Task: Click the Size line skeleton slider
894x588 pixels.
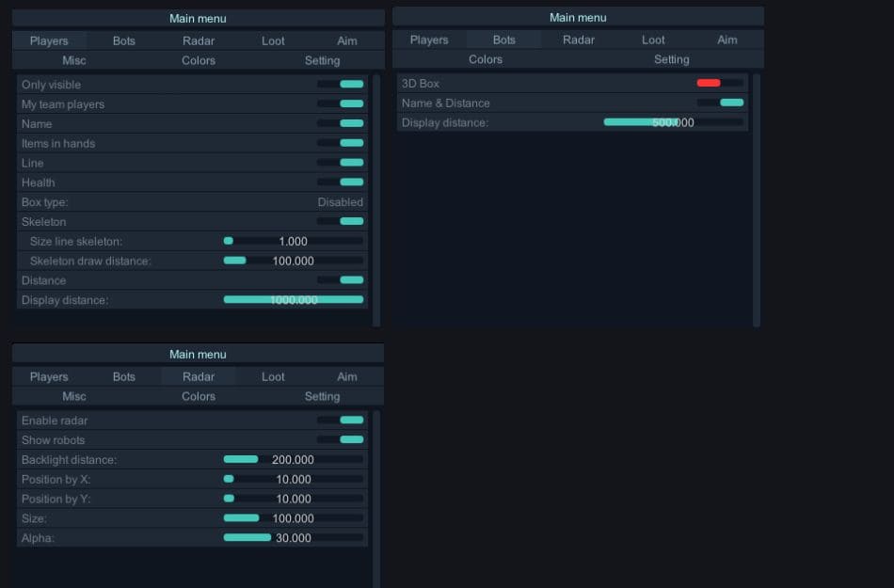Action: click(293, 241)
